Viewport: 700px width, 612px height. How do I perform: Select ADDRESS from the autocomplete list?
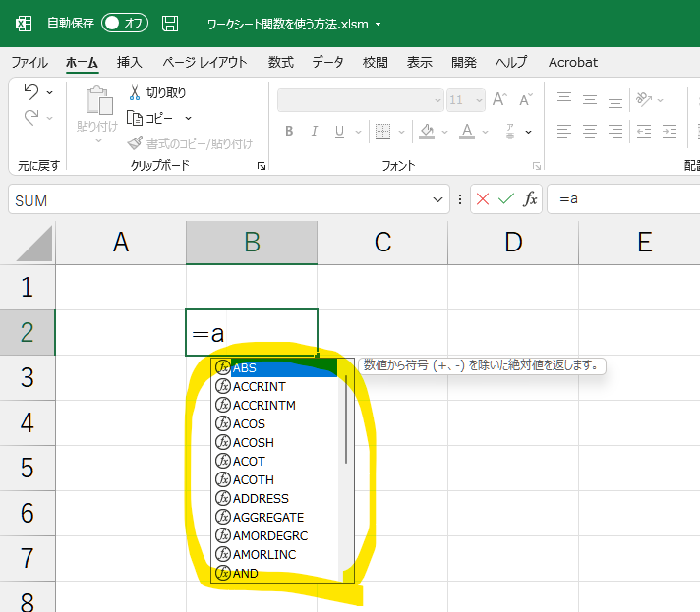pyautogui.click(x=261, y=498)
